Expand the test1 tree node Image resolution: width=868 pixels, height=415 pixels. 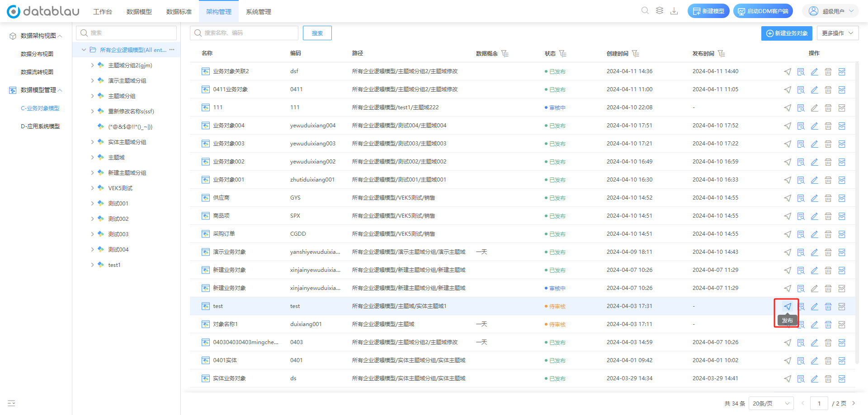(92, 265)
